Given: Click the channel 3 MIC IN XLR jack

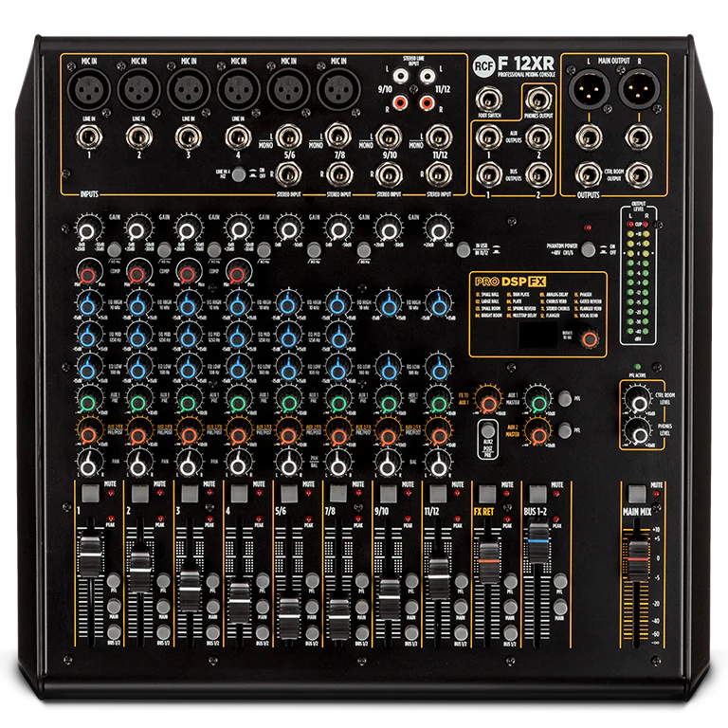Looking at the screenshot, I should [x=189, y=89].
